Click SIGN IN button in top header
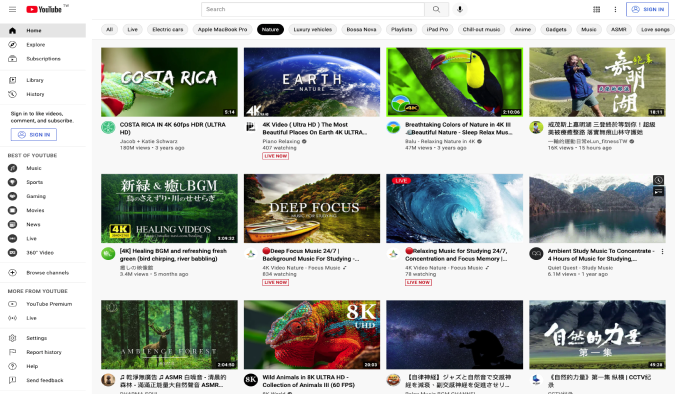Viewport: 675px width, 394px height. coord(647,9)
